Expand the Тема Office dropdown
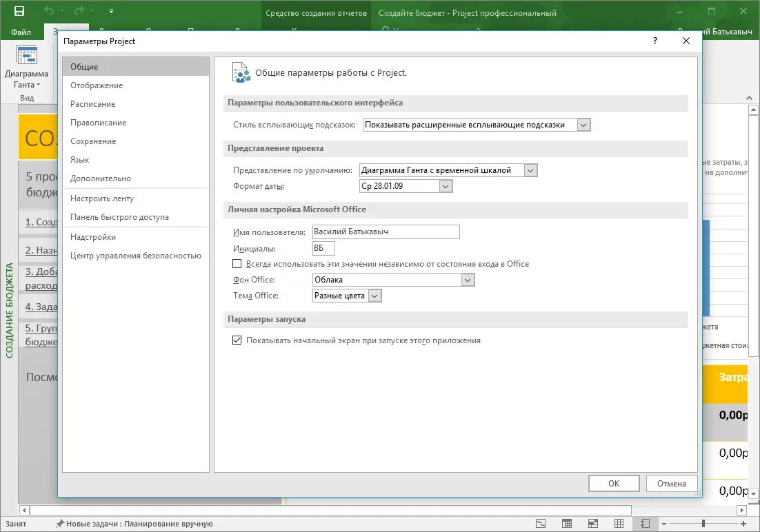 coord(375,296)
